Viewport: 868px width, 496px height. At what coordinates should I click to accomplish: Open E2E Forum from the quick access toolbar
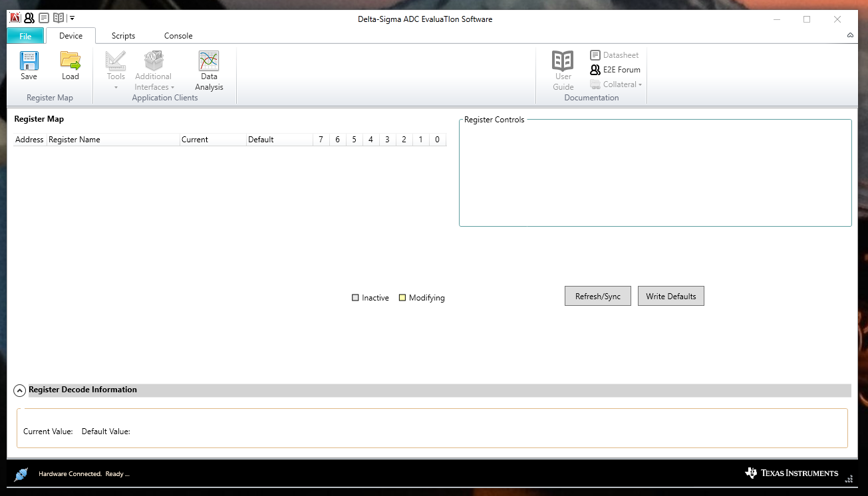pos(29,18)
